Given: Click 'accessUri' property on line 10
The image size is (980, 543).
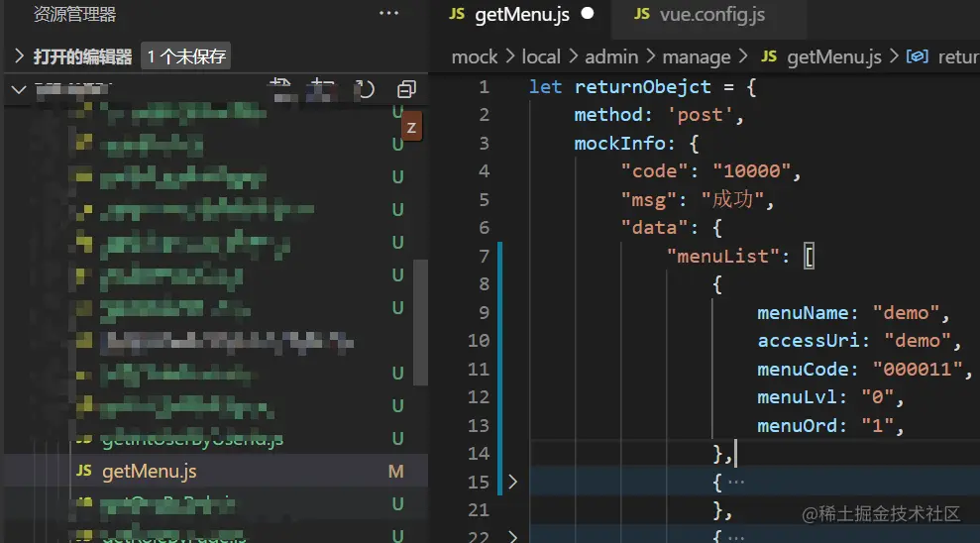Looking at the screenshot, I should click(x=809, y=341).
